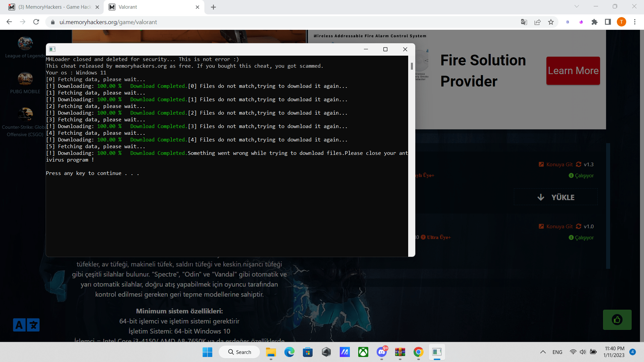644x362 pixels.
Task: Open Microsoft Store from taskbar
Action: click(308, 352)
